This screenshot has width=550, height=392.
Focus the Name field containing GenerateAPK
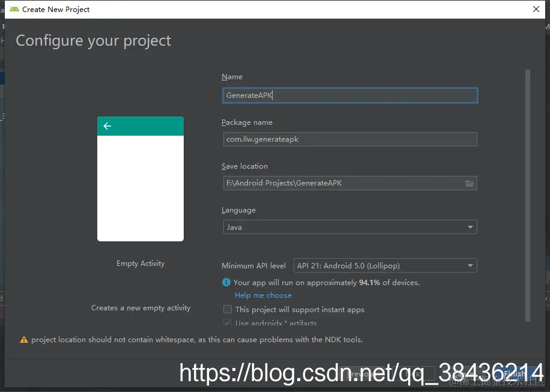pyautogui.click(x=350, y=95)
